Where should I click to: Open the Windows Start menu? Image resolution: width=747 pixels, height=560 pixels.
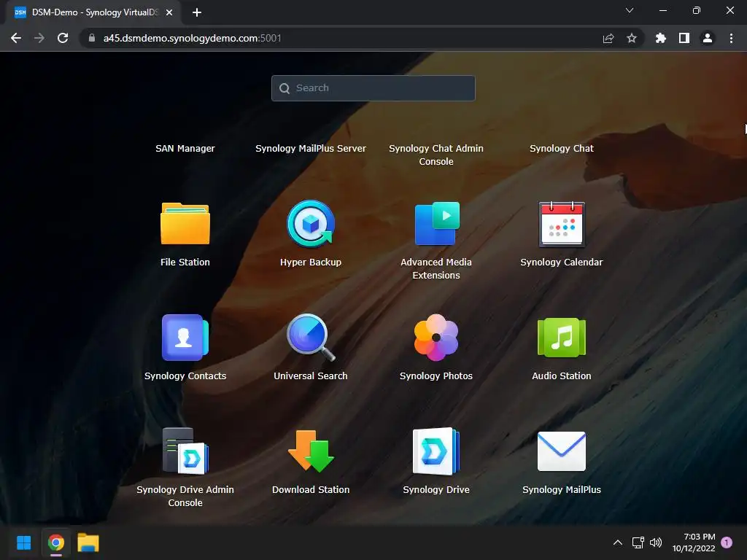(24, 542)
